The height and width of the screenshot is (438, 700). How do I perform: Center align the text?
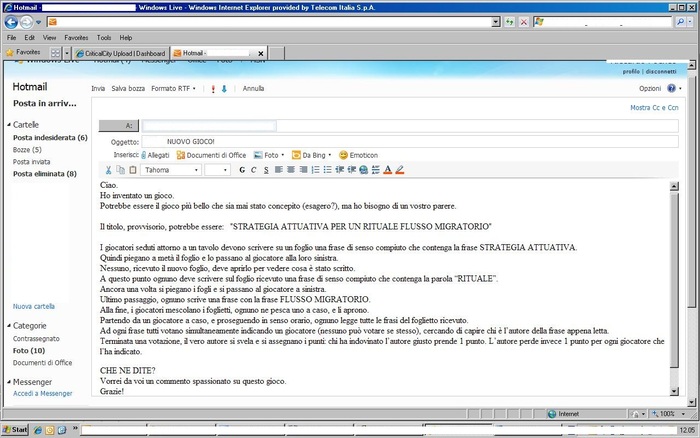click(291, 170)
